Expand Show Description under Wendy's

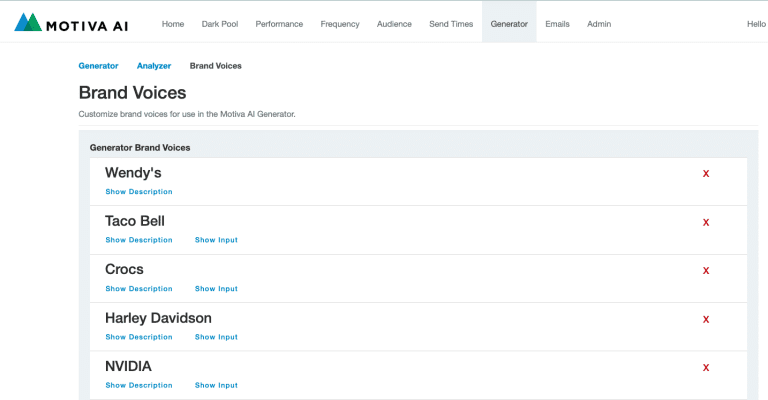[x=138, y=192]
